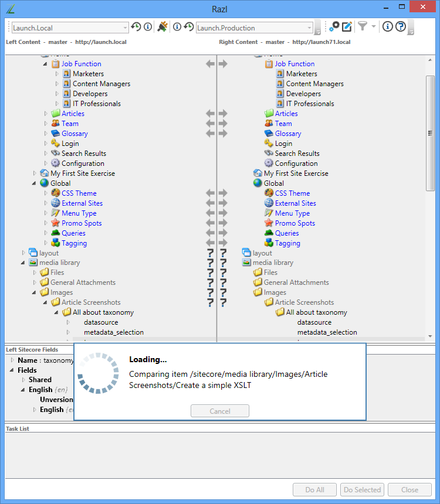Click left-arrow on the CSS Theme row
Screen dimensions: 440x504
tap(210, 193)
